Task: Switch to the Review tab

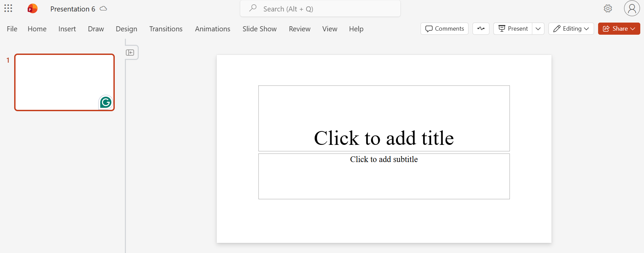Action: pos(300,29)
